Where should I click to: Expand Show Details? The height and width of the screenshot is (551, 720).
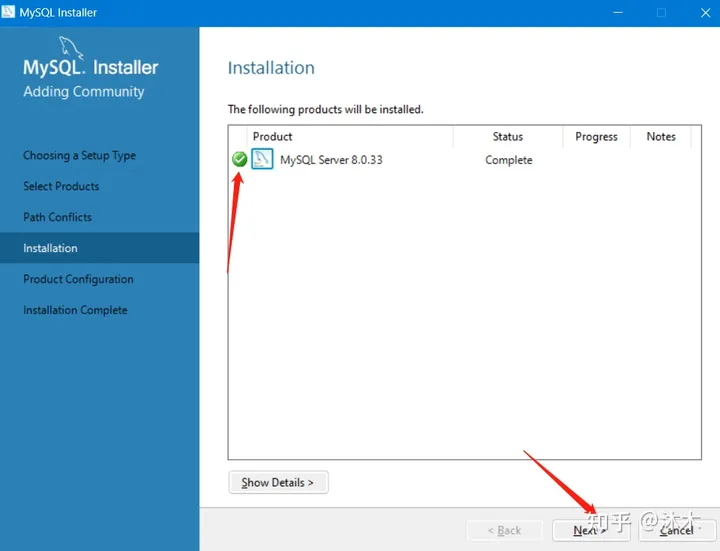(x=278, y=482)
